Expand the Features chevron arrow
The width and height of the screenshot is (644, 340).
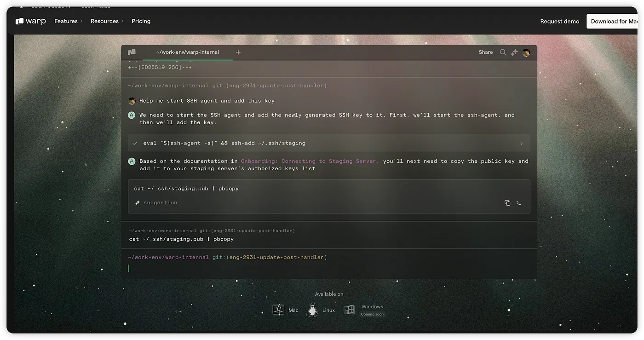81,21
